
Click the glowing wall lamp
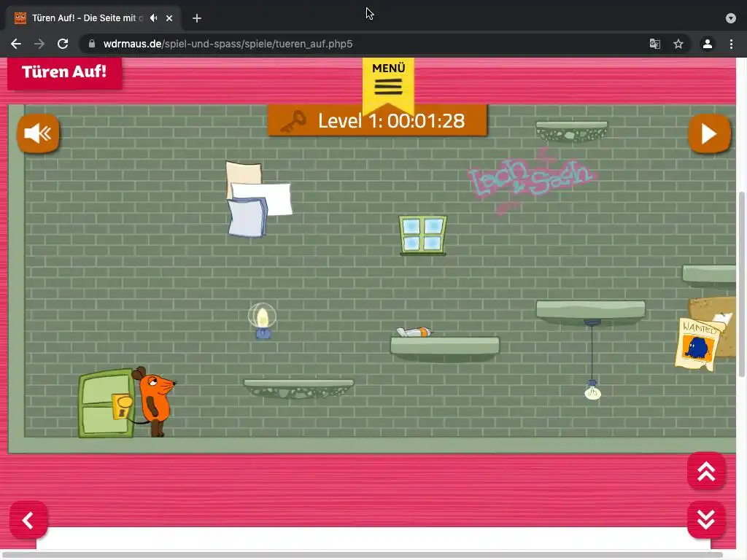(x=262, y=321)
